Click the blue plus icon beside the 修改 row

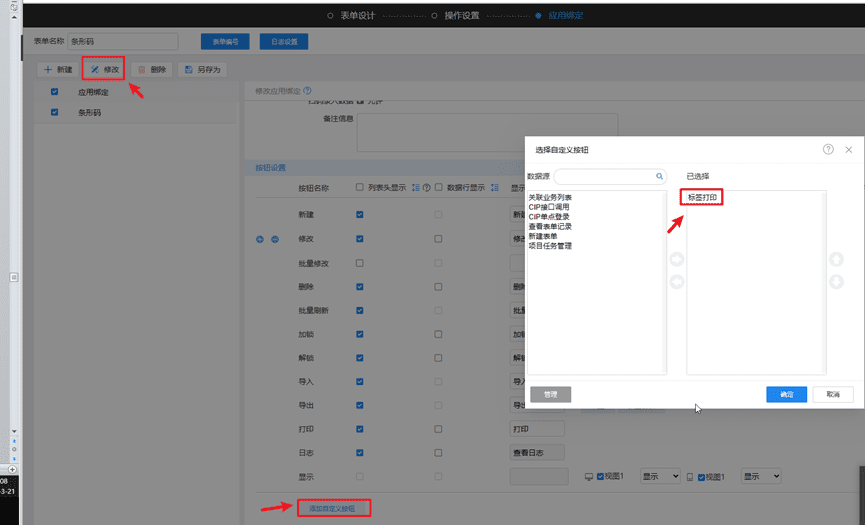coord(260,239)
